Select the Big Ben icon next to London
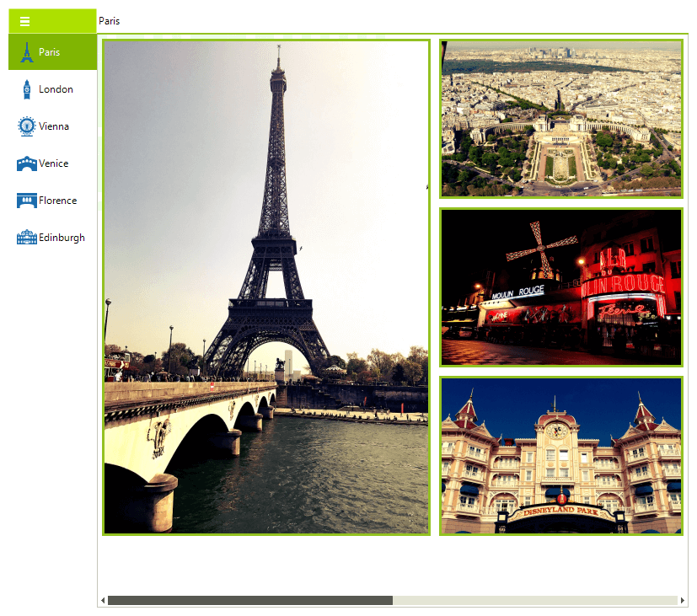Viewport: 697px width, 616px height. (x=27, y=88)
